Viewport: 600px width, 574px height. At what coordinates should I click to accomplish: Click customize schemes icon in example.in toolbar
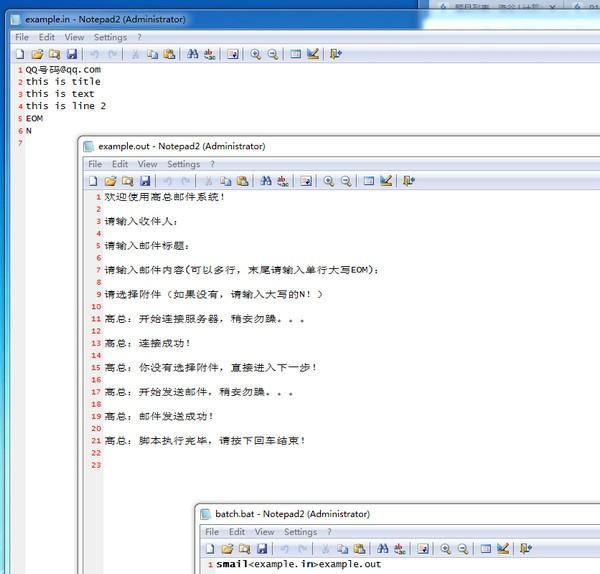coord(313,54)
